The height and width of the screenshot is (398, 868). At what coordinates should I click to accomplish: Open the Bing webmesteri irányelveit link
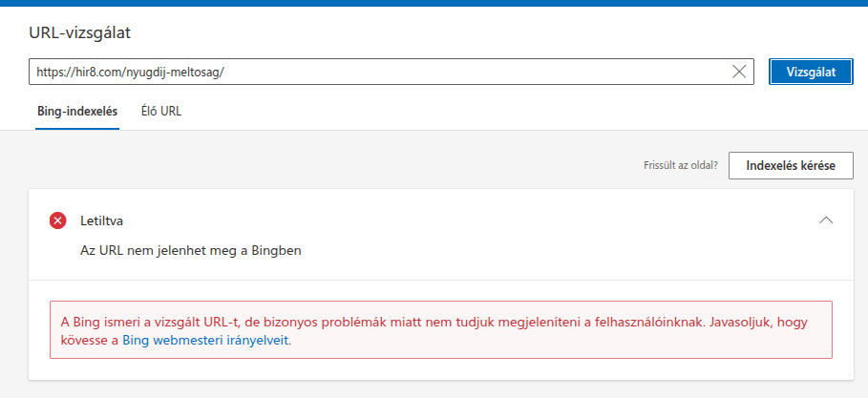pyautogui.click(x=205, y=340)
